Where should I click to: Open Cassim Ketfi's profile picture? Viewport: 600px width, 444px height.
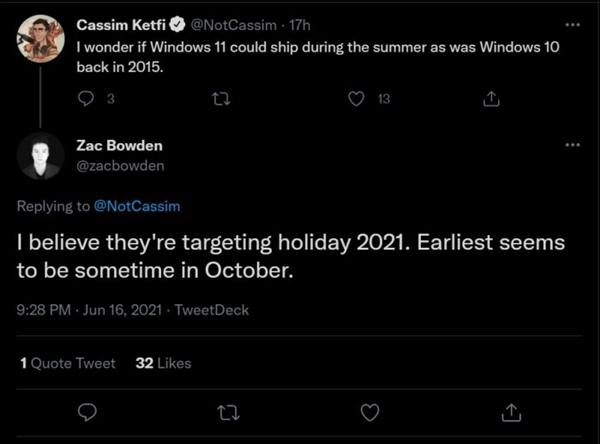tap(40, 40)
